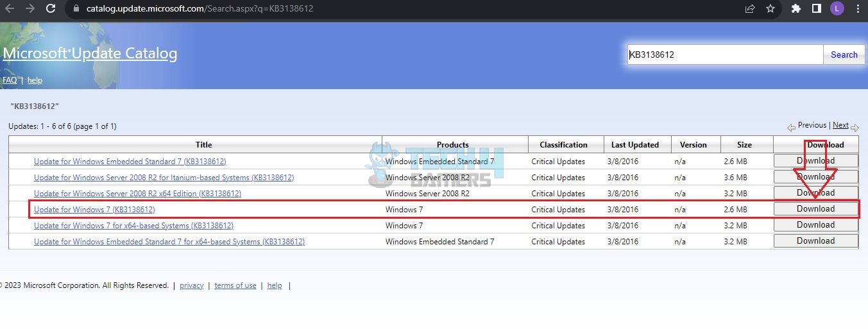Open the privacy link in footer

[x=191, y=285]
